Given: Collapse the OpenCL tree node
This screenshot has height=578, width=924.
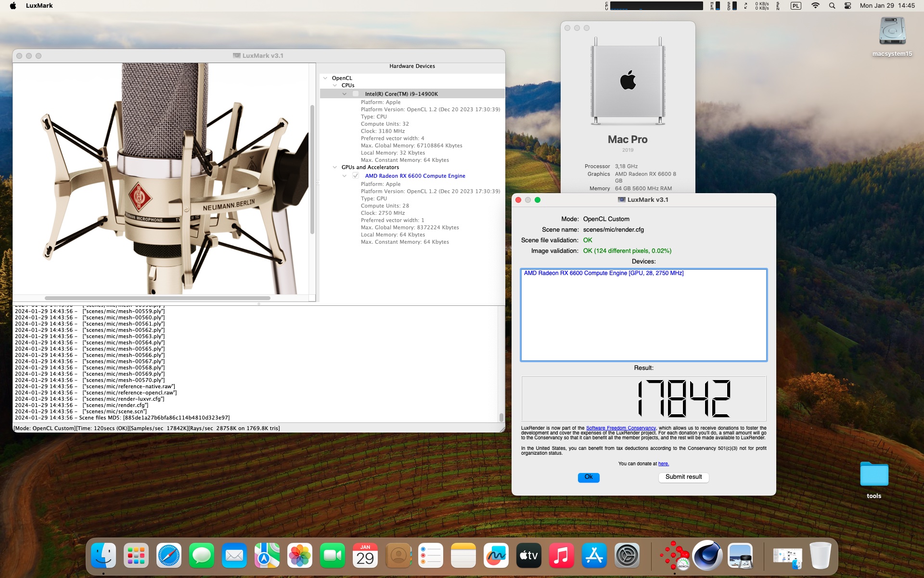Looking at the screenshot, I should coord(325,78).
